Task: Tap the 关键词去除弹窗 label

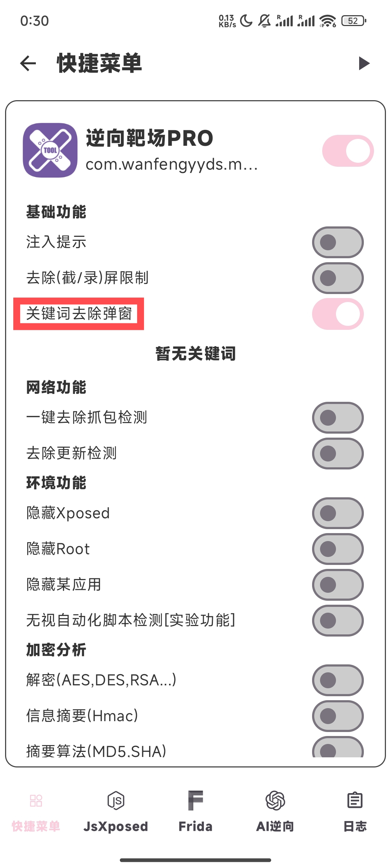Action: [79, 314]
